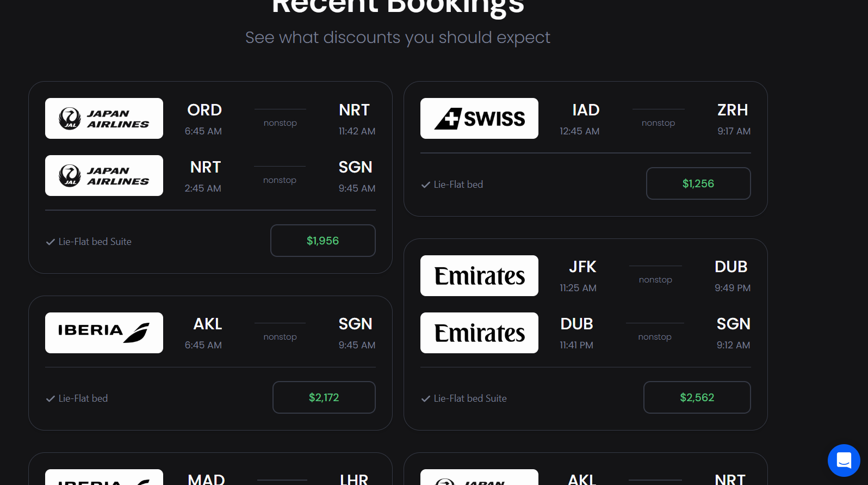Choose the $2,172 Iberia fare button

324,397
